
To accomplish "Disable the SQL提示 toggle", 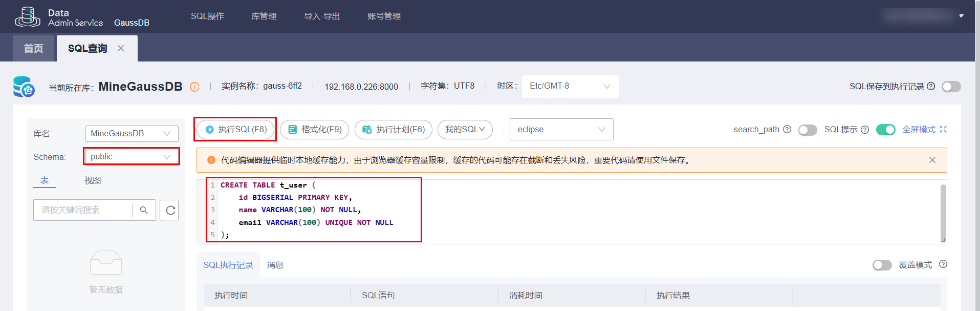I will [885, 130].
